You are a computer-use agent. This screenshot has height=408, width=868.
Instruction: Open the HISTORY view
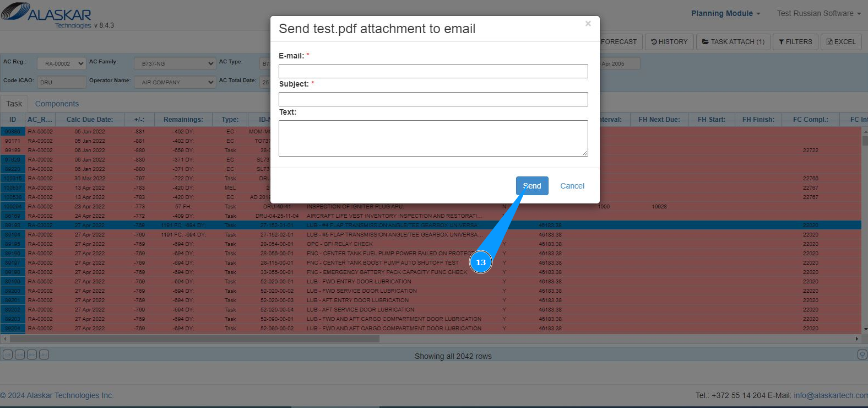pos(669,42)
